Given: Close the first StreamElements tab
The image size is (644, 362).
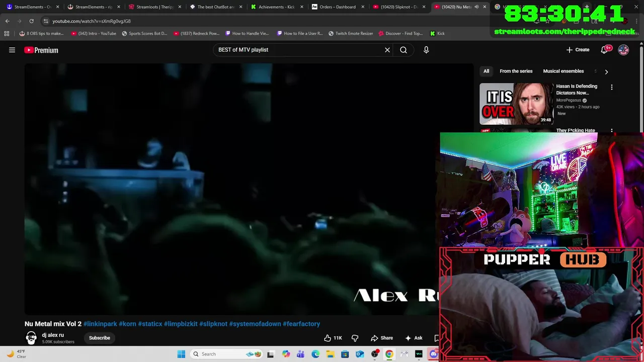Looking at the screenshot, I should [57, 7].
